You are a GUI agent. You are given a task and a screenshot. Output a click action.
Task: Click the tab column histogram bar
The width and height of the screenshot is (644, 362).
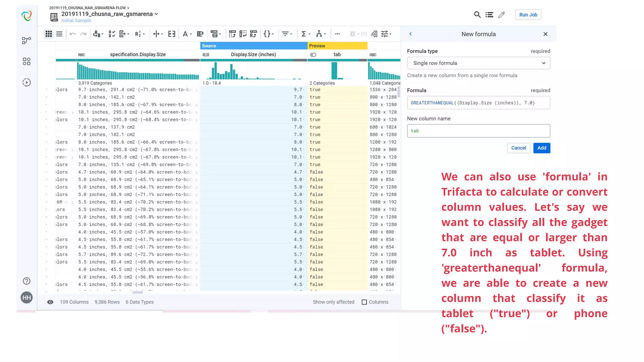pyautogui.click(x=334, y=71)
